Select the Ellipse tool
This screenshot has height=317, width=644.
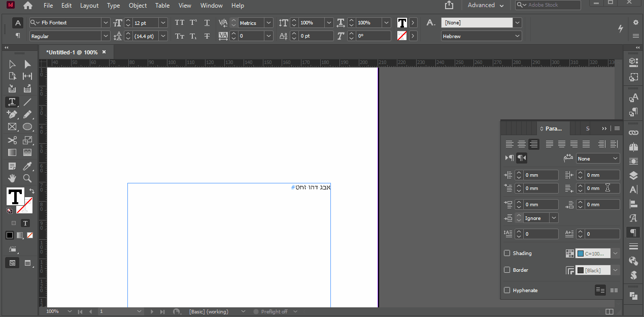click(x=27, y=127)
